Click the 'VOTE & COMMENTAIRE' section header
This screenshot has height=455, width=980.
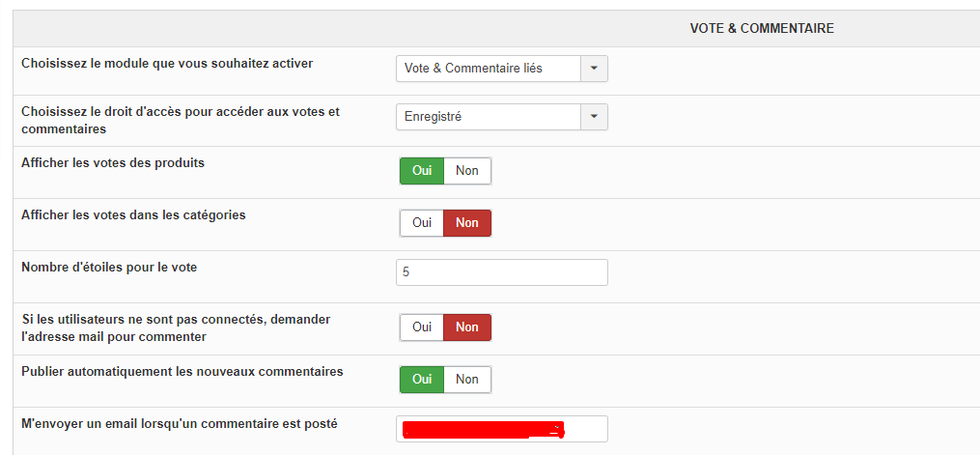[762, 29]
